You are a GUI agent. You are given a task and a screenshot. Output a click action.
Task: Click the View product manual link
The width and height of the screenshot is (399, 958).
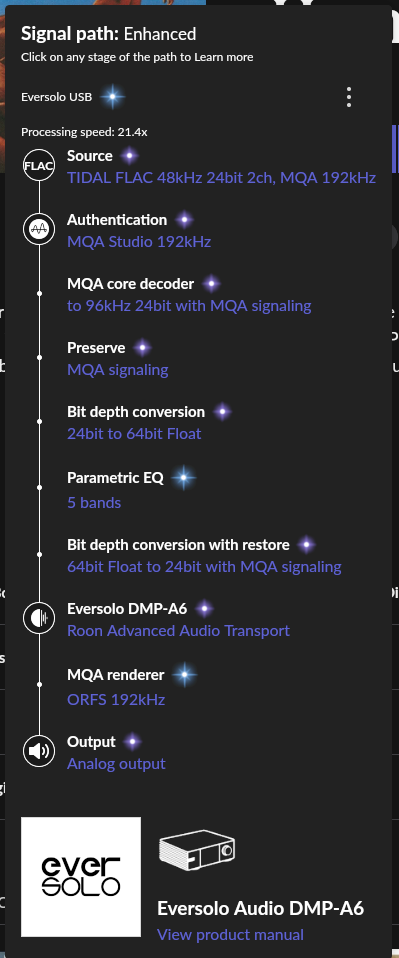pos(230,935)
